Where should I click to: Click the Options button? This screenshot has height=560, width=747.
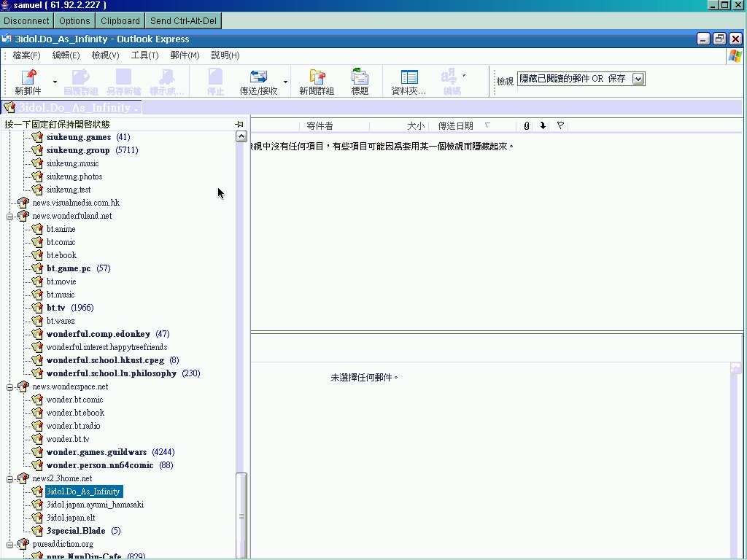tap(74, 21)
